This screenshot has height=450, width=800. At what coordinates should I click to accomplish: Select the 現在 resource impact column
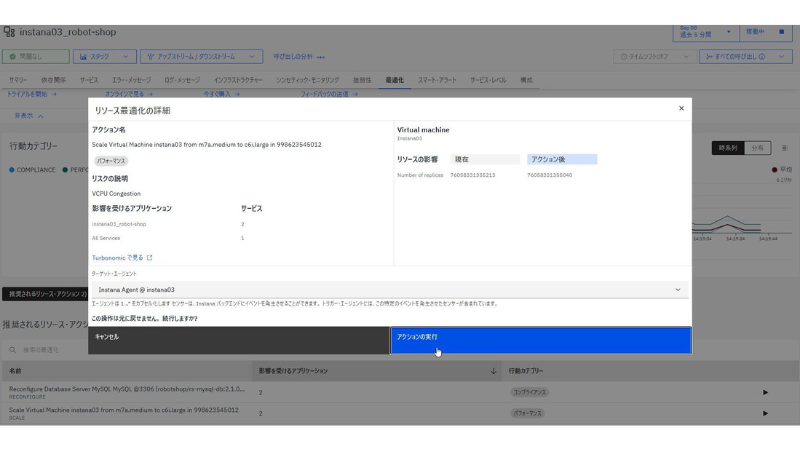[x=485, y=159]
